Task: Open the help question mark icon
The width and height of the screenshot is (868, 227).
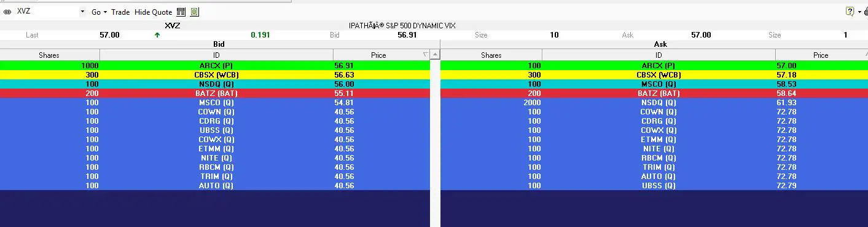Action: click(850, 12)
